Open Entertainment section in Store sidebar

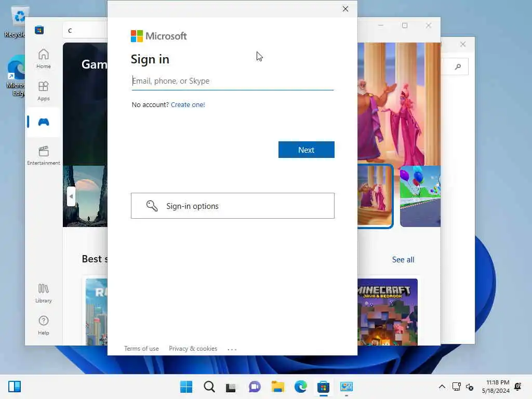44,155
